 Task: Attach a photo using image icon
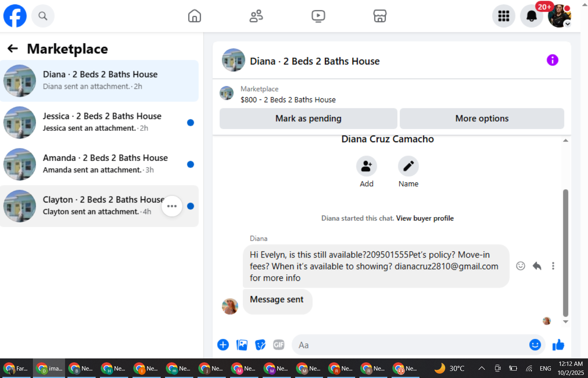point(242,345)
